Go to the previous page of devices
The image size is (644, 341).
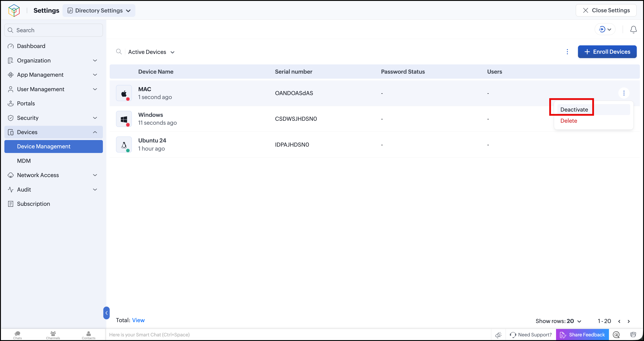[619, 321]
